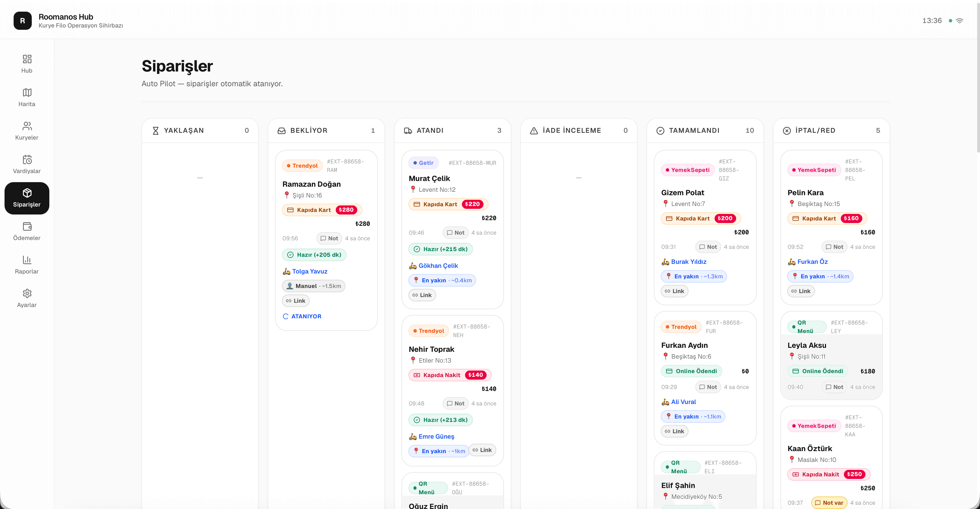The width and height of the screenshot is (980, 509).
Task: Click 'Kapıda Kart ₺280' payment badge
Action: pyautogui.click(x=322, y=210)
